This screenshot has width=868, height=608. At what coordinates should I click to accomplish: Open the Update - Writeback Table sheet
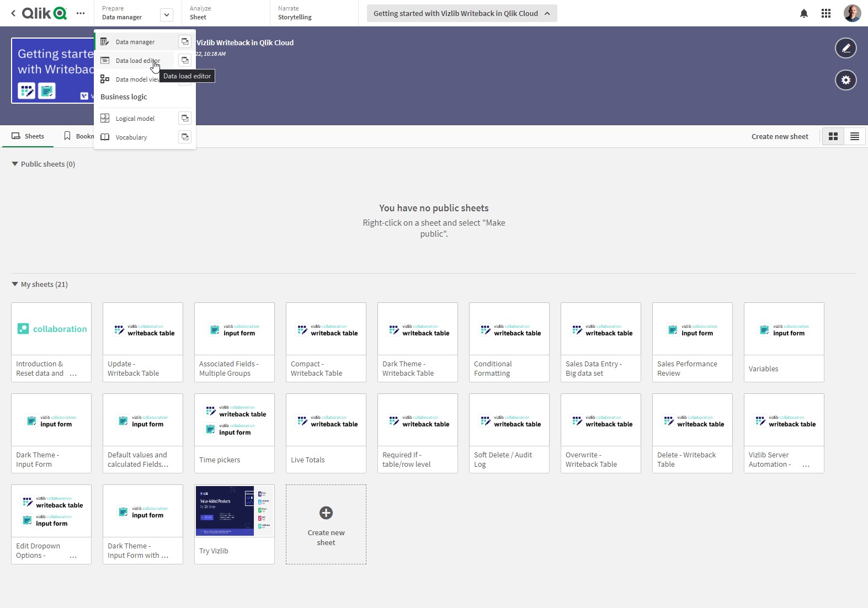click(143, 342)
